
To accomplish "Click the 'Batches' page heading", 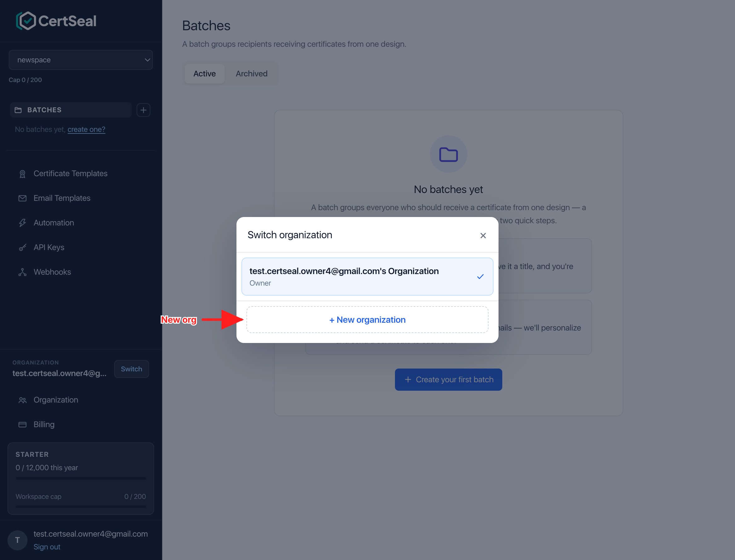I will click(x=207, y=26).
